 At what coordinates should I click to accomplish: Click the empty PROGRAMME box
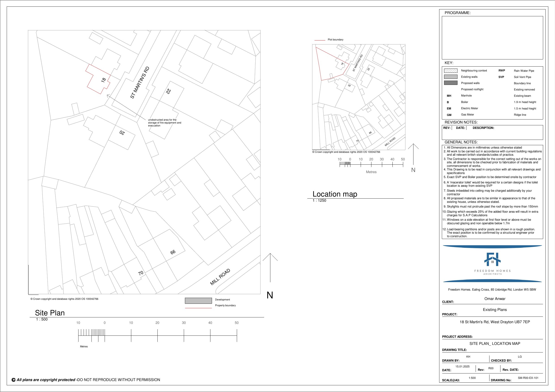coord(492,38)
